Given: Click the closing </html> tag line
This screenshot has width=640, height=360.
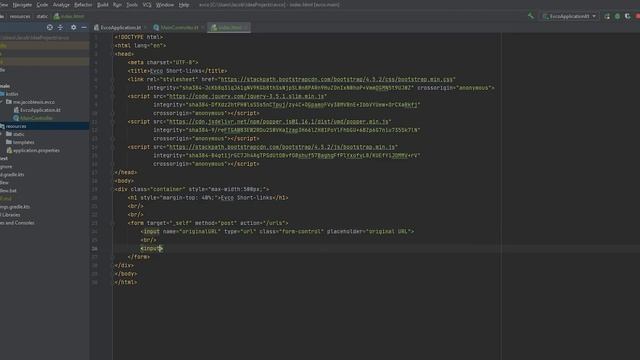Looking at the screenshot, I should pos(126,282).
